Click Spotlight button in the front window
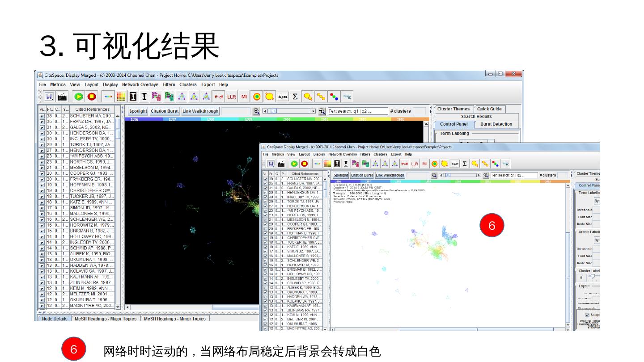The image size is (644, 362). pos(341,175)
